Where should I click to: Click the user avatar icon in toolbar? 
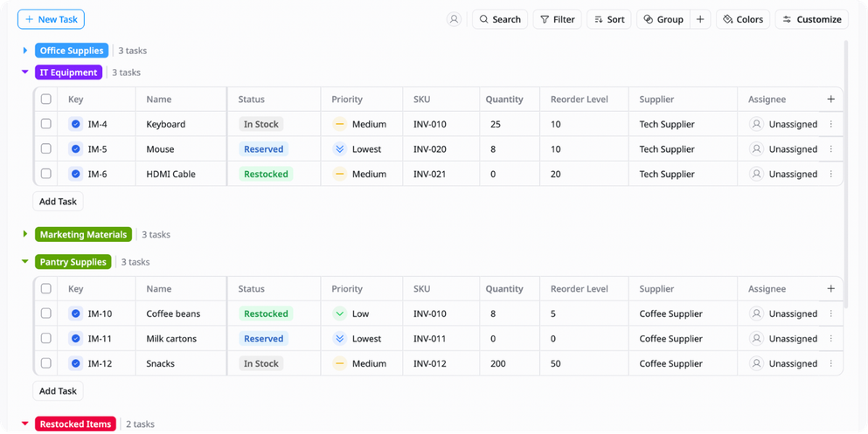point(454,19)
